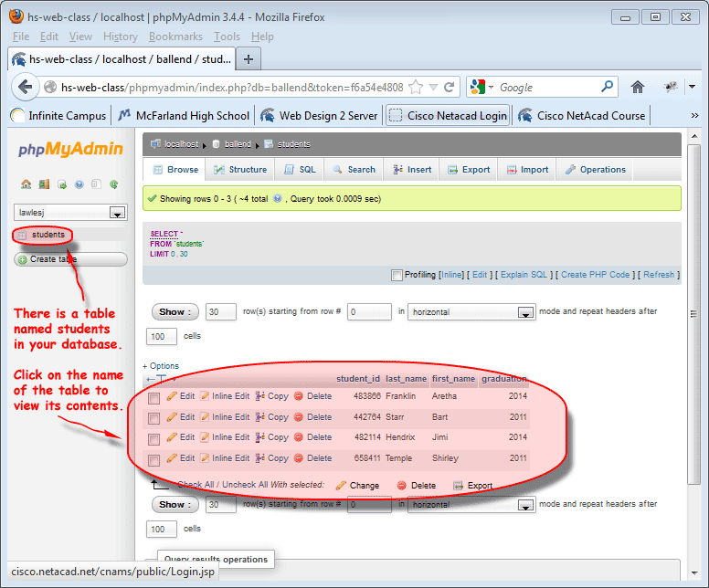The height and width of the screenshot is (588, 709).
Task: Enable the Profiling checkbox
Action: coord(397,275)
